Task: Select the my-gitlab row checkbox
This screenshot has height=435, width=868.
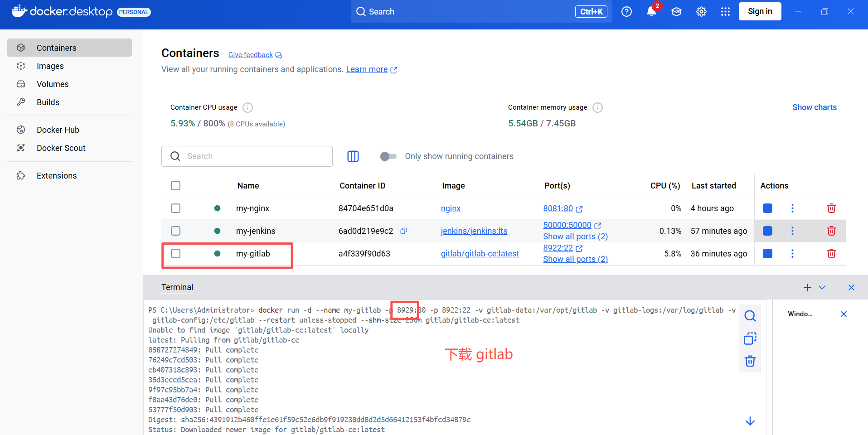Action: pos(176,254)
